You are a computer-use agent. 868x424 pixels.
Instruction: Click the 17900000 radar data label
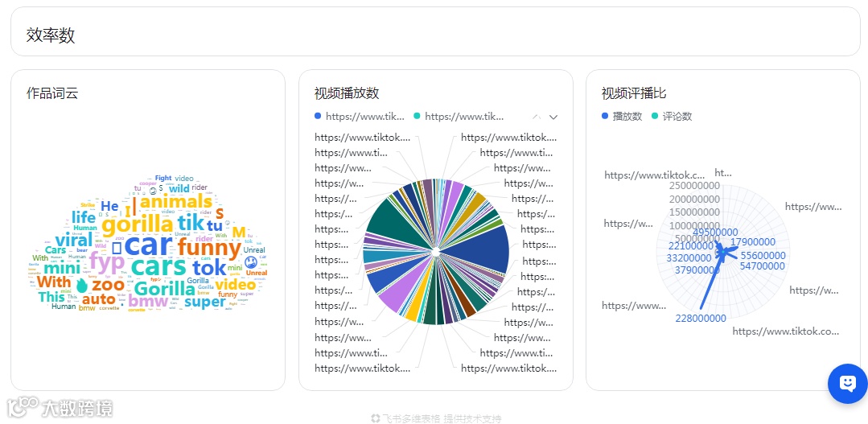pyautogui.click(x=753, y=242)
